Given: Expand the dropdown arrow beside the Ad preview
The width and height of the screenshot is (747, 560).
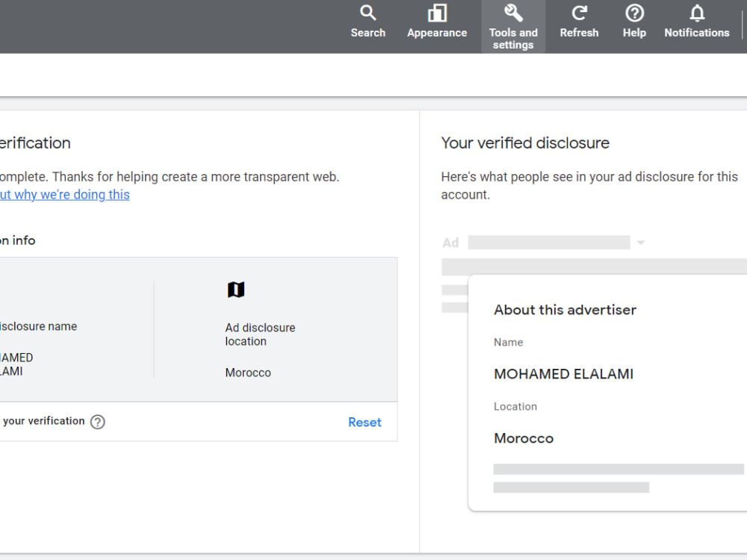Looking at the screenshot, I should (641, 243).
